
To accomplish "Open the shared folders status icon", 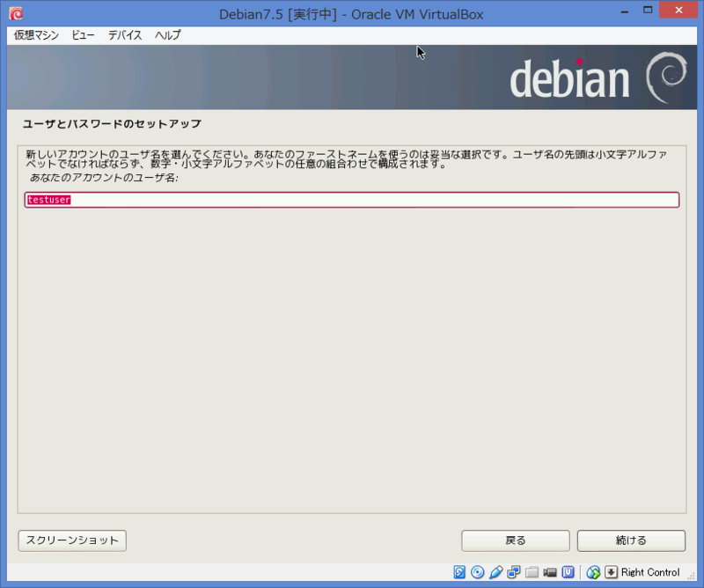I will tap(531, 571).
